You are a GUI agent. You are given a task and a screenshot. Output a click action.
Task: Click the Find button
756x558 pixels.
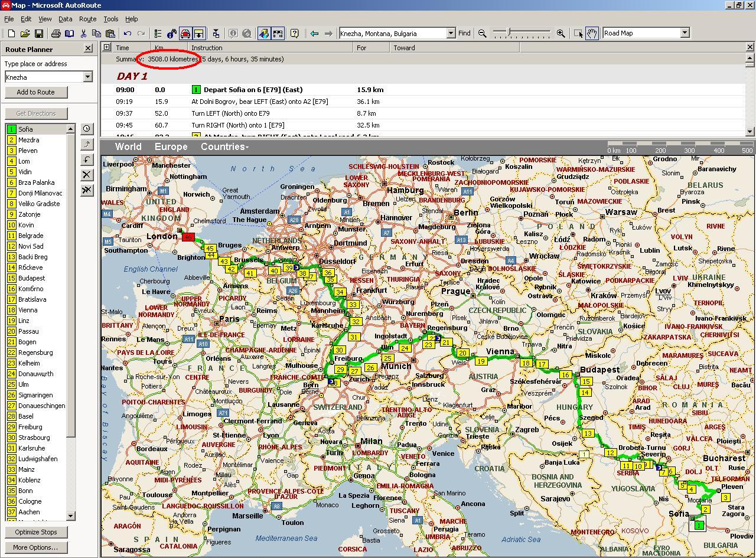pos(464,34)
